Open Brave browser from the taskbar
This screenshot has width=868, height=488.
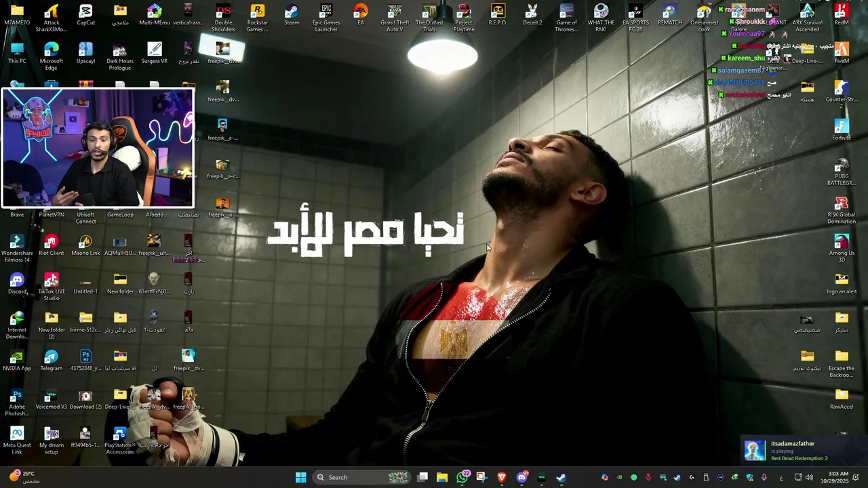pos(502,477)
